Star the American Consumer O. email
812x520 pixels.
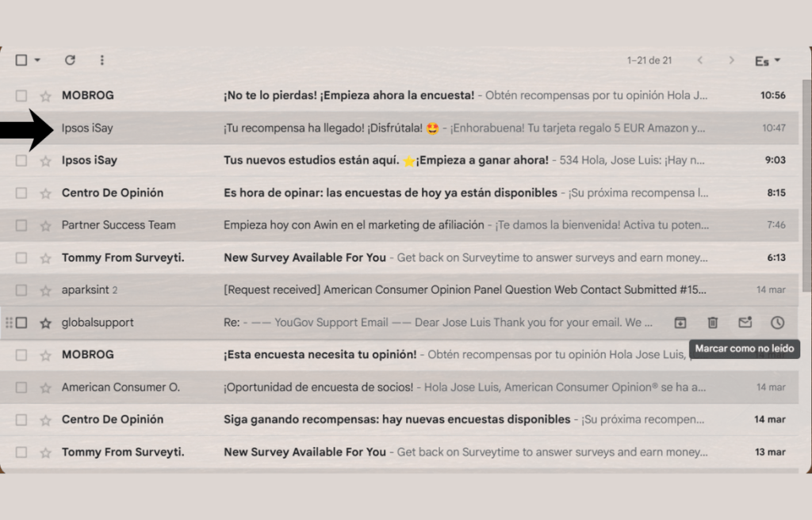[45, 388]
